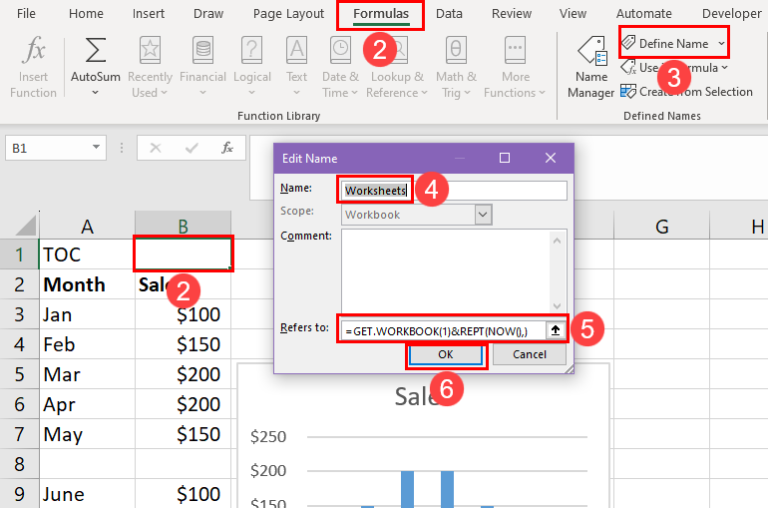Select the June sales cell $100
768x508 pixels.
click(x=183, y=494)
